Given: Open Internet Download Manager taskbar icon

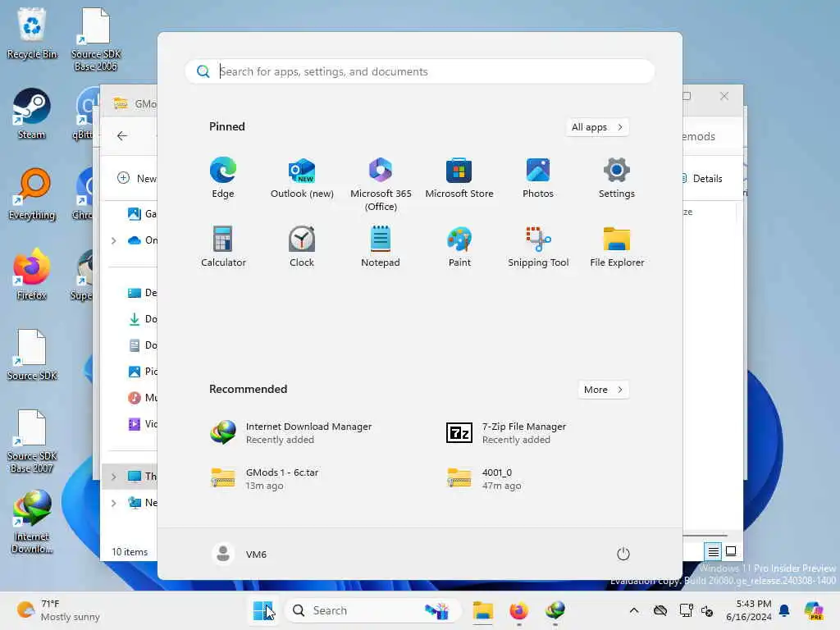Looking at the screenshot, I should pos(555,610).
